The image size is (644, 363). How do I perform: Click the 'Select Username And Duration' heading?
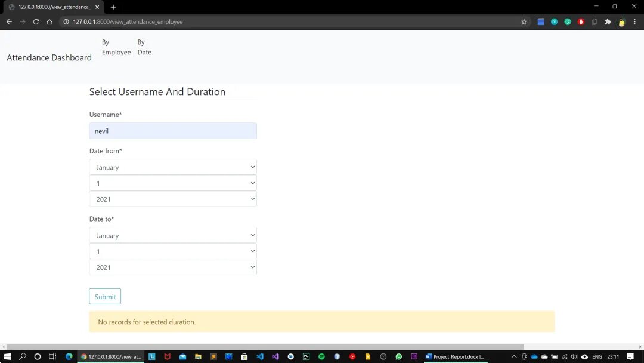point(157,92)
